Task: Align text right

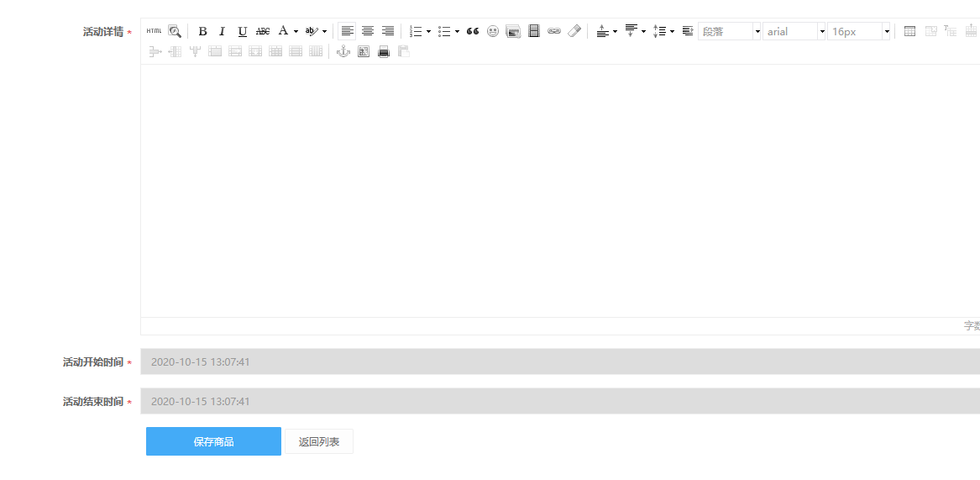Action: (x=387, y=30)
